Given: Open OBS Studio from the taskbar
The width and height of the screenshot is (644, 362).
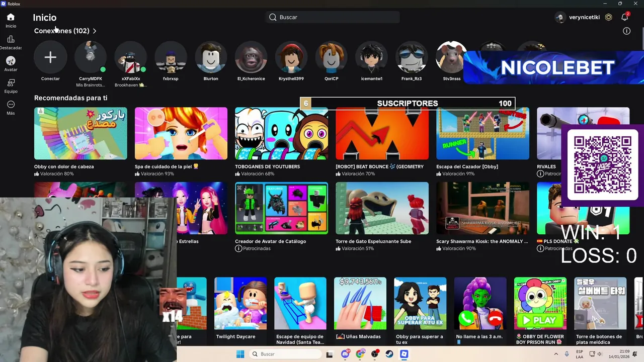Looking at the screenshot, I should (x=375, y=354).
